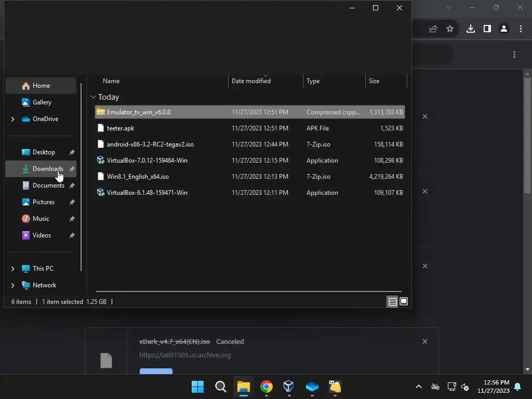
Task: Click the pin icon beside Videos
Action: coord(72,235)
